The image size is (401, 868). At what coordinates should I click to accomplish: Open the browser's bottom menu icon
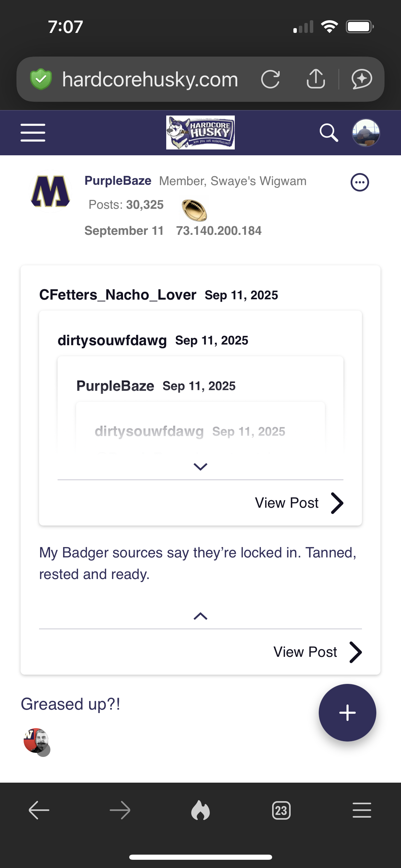tap(362, 811)
